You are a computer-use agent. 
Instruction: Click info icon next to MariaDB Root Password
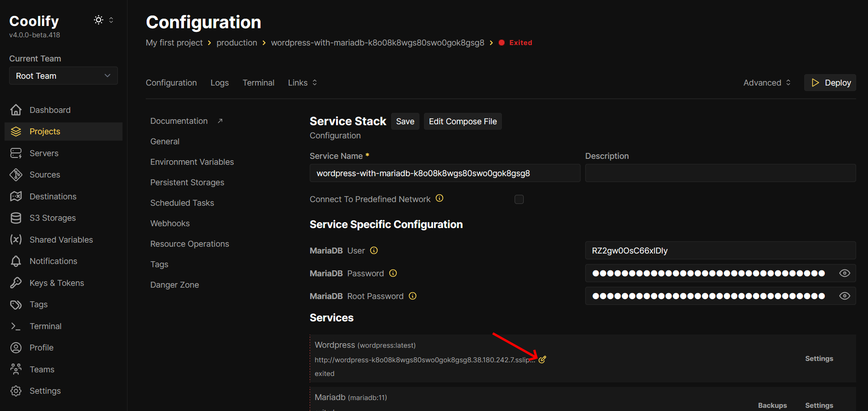point(413,296)
